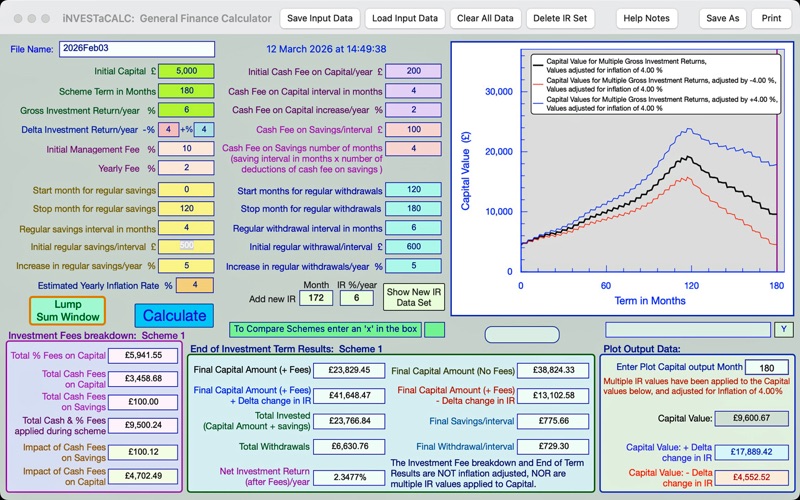Click the Y button beside the empty field

(x=784, y=329)
